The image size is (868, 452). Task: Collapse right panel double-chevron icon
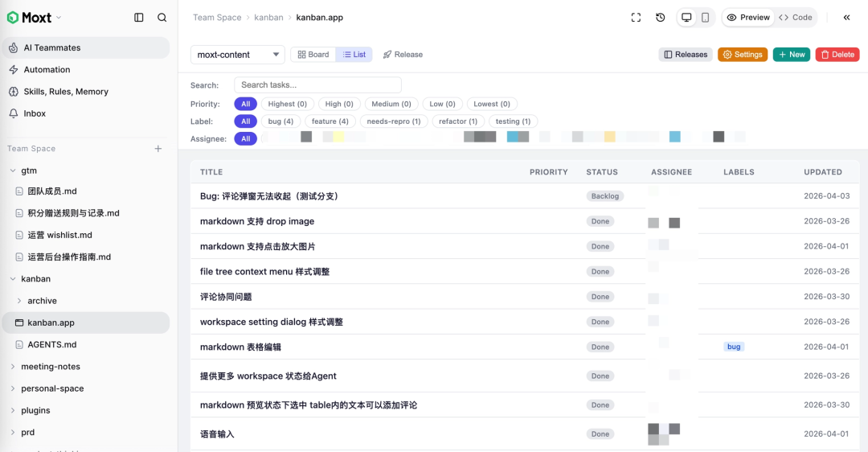tap(846, 18)
